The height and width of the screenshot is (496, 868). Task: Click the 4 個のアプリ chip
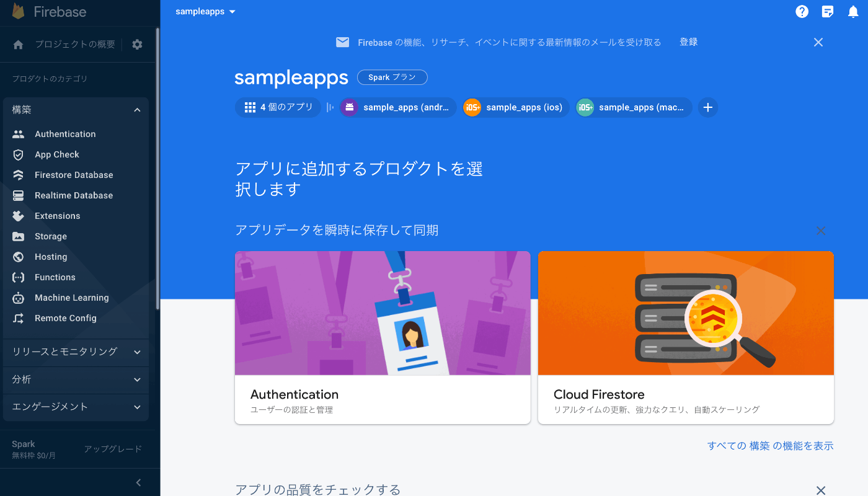(278, 107)
